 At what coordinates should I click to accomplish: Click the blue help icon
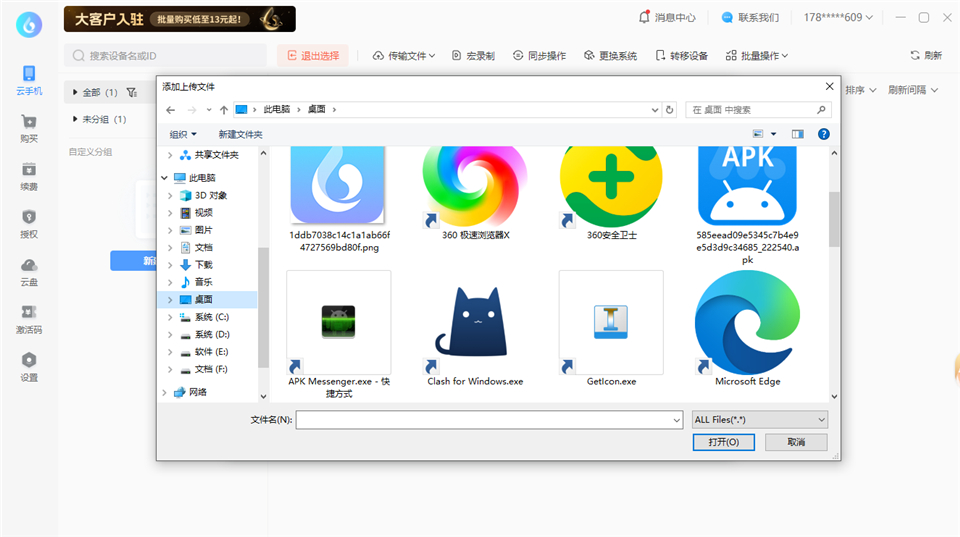tap(823, 134)
